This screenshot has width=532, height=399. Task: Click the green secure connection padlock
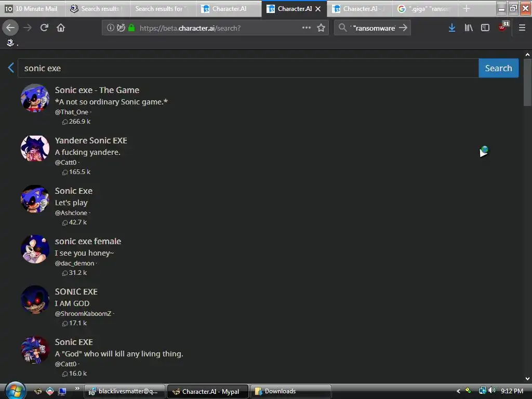tap(131, 28)
